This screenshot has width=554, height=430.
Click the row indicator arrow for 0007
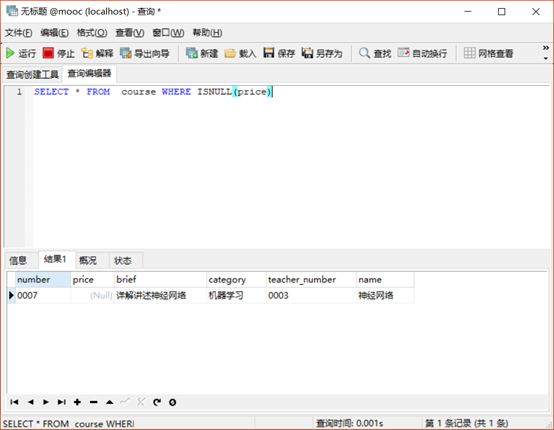point(11,295)
